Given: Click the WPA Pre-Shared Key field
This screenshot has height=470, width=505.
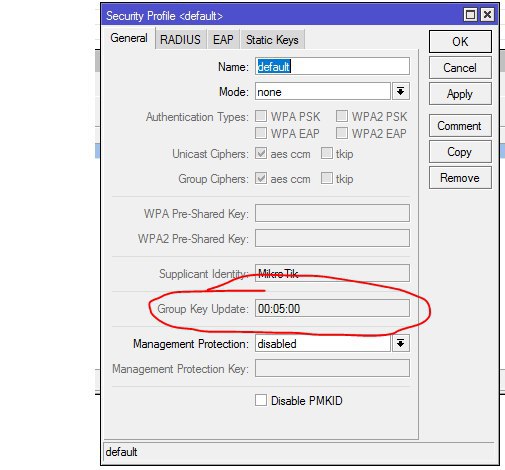Looking at the screenshot, I should 332,213.
